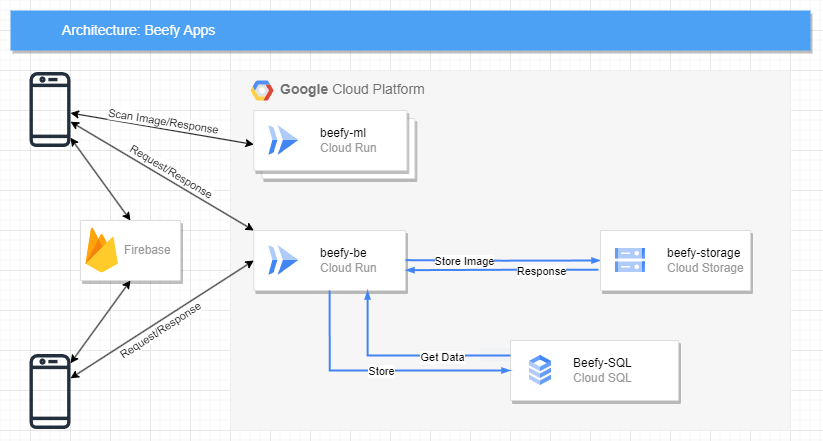Viewport: 823px width, 441px height.
Task: Click the bottom mobile phone icon
Action: pyautogui.click(x=50, y=391)
